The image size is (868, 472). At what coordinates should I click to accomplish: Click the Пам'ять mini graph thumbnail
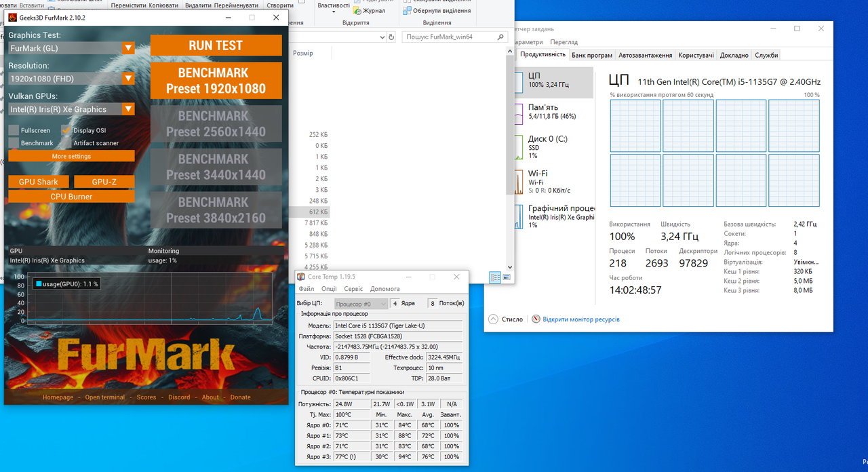[519, 113]
